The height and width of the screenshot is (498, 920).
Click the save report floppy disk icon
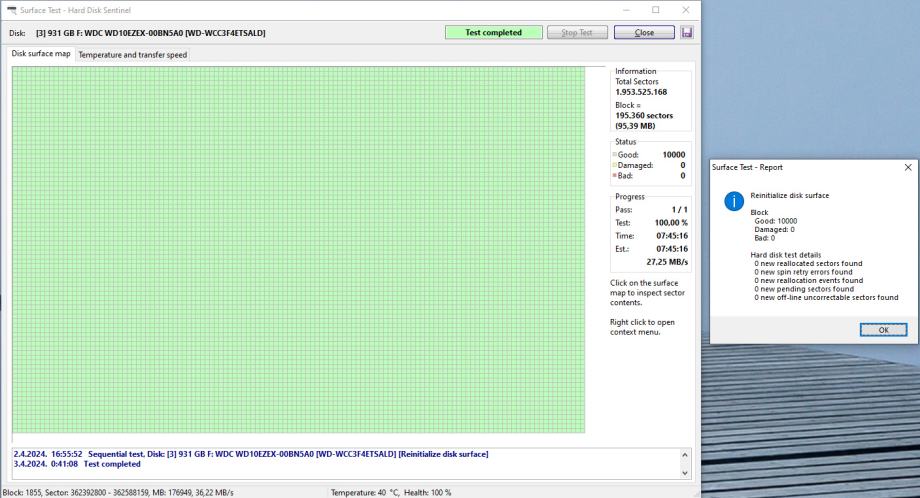tap(686, 32)
